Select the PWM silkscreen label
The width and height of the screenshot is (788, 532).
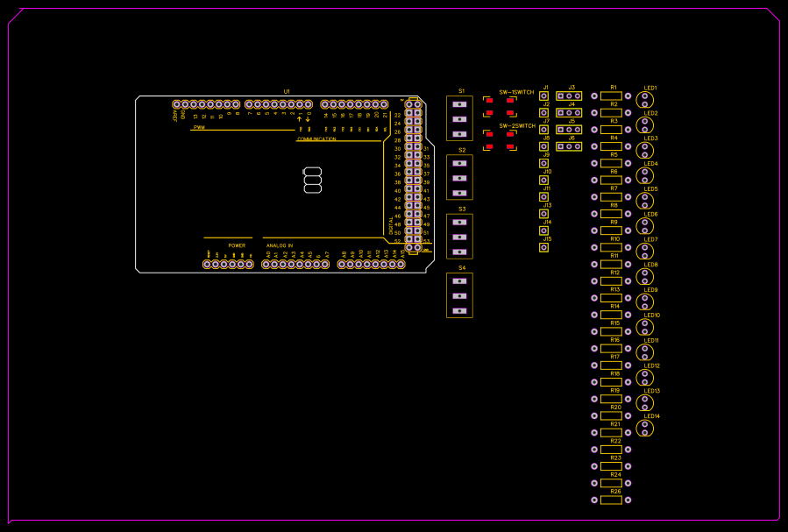coord(201,128)
